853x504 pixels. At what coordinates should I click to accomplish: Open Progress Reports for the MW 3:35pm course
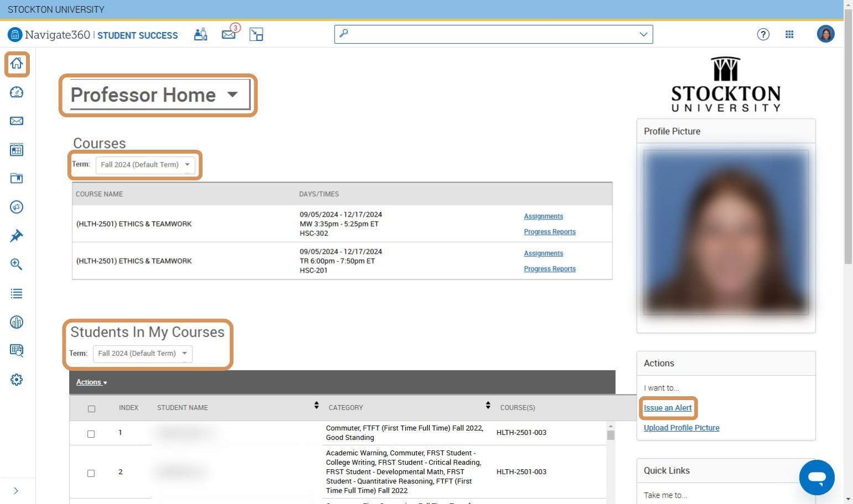click(x=550, y=232)
